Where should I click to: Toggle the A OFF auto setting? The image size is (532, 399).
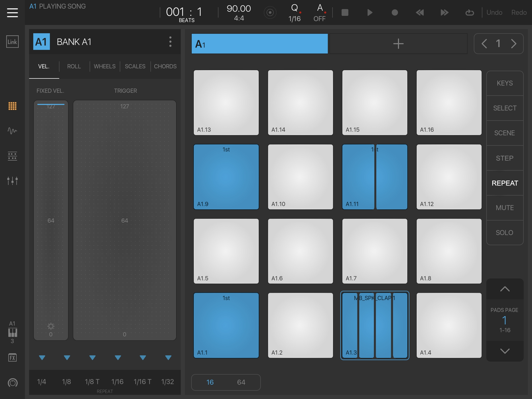320,13
